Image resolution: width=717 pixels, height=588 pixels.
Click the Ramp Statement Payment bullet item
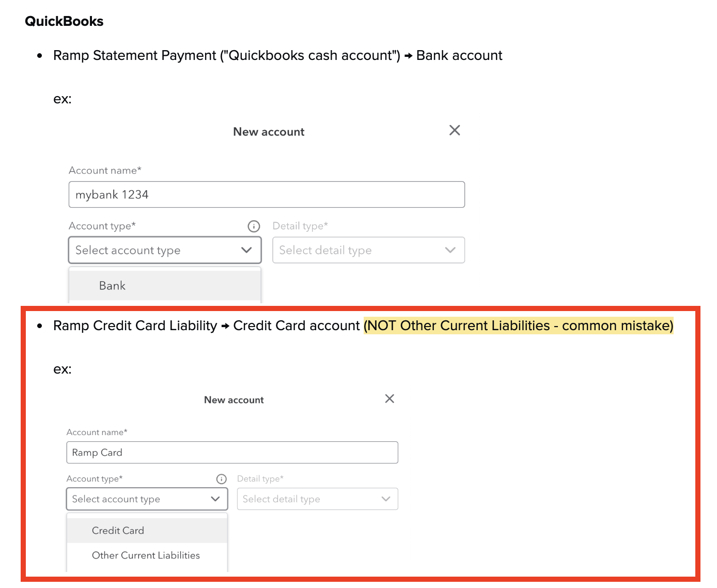click(x=277, y=55)
